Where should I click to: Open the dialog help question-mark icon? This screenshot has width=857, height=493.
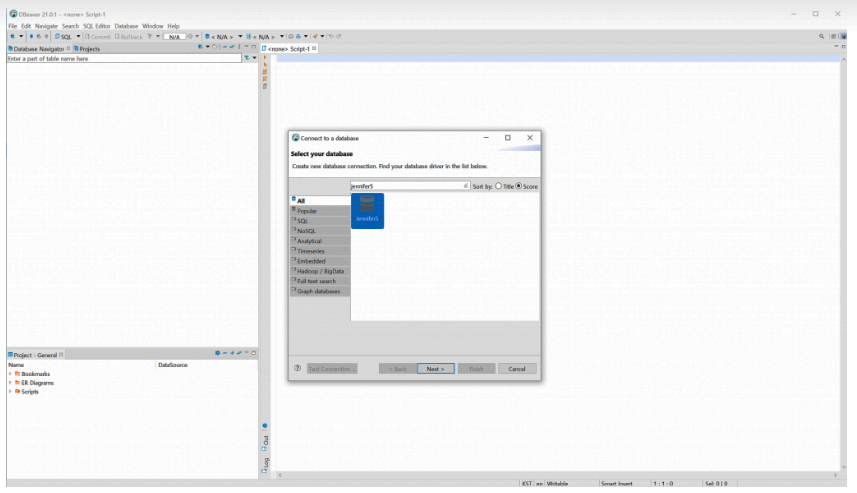pos(297,368)
